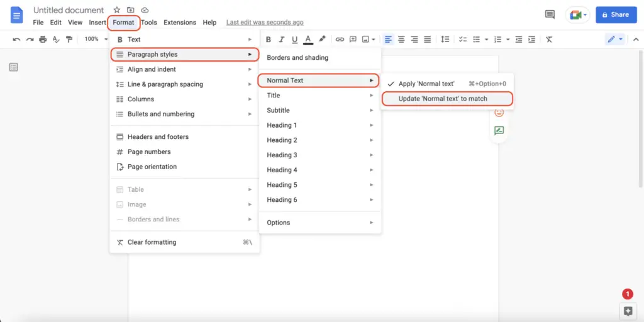
Task: Open numbered list options arrow
Action: [x=508, y=40]
